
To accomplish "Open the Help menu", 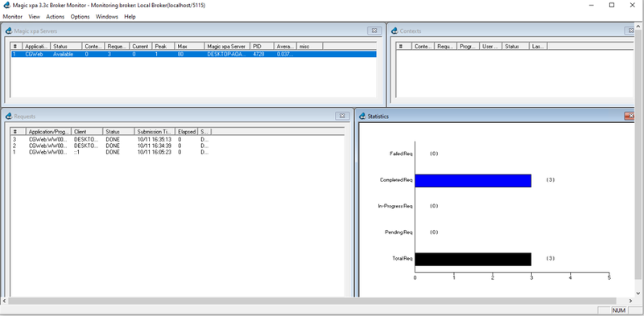I will click(130, 17).
